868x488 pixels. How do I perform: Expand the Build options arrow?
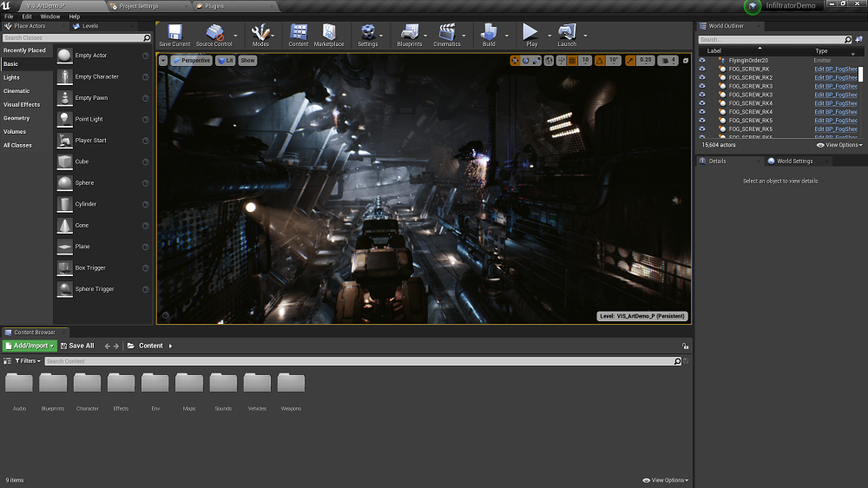(507, 36)
